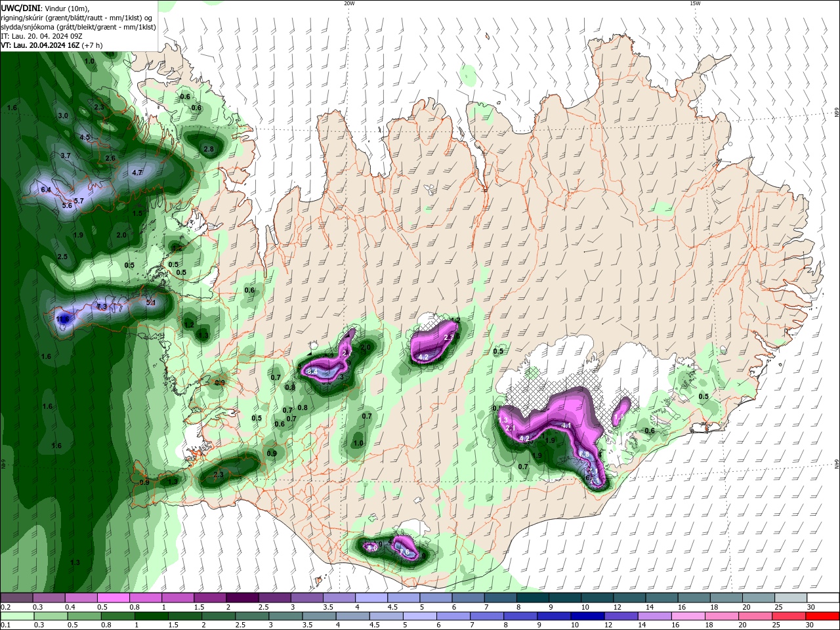Image resolution: width=840 pixels, height=630 pixels.
Task: Click the 6.4 value in the Westfjords area
Action: (x=46, y=190)
